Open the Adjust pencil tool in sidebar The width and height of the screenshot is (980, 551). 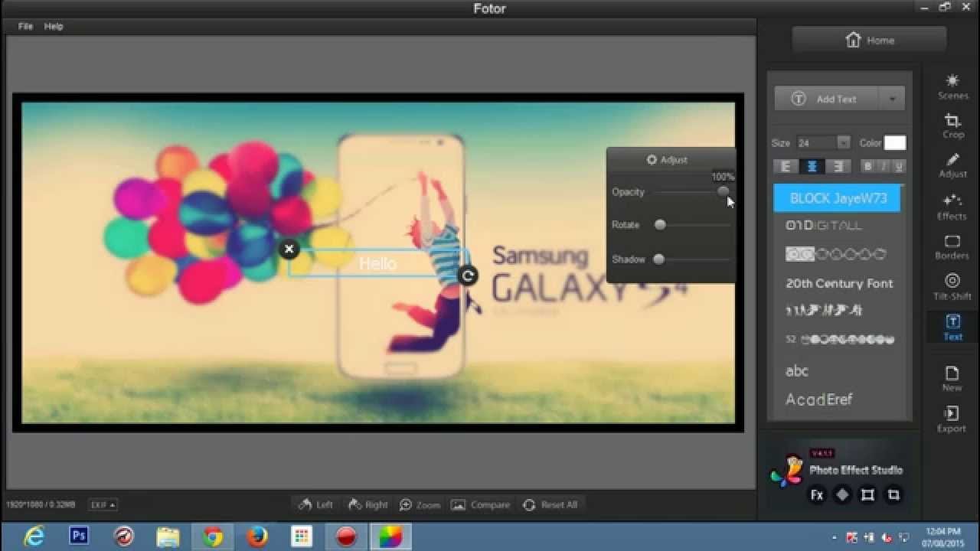tap(952, 166)
